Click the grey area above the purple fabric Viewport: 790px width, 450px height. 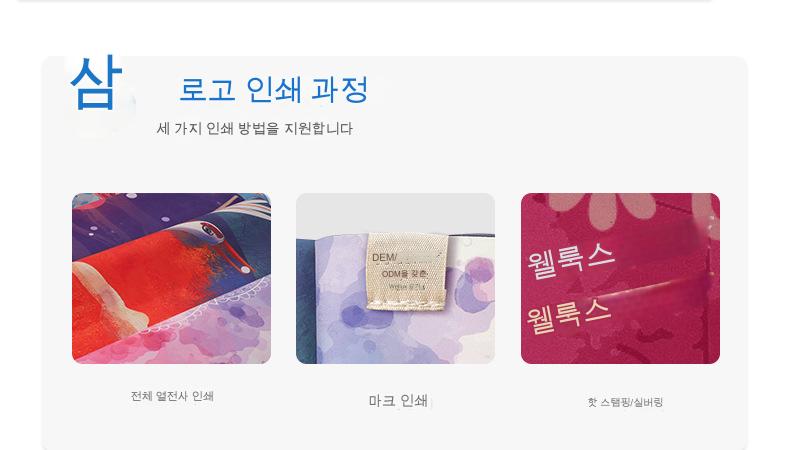pyautogui.click(x=396, y=213)
